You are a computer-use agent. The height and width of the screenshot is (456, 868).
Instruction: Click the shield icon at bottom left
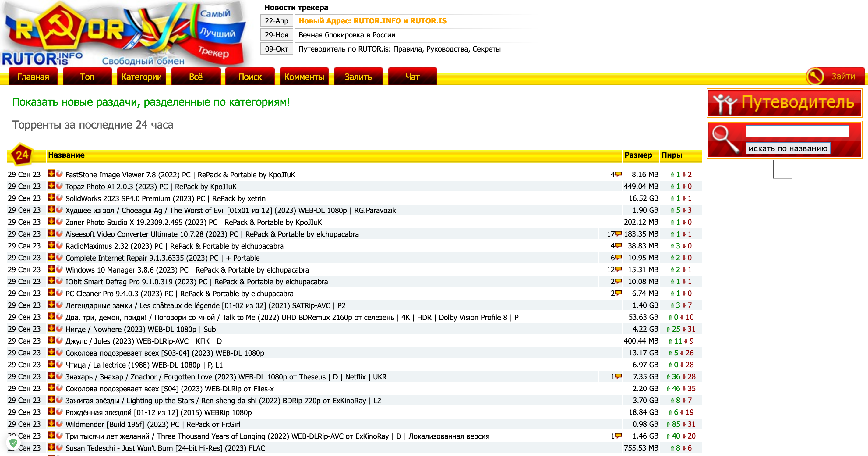pos(13,443)
